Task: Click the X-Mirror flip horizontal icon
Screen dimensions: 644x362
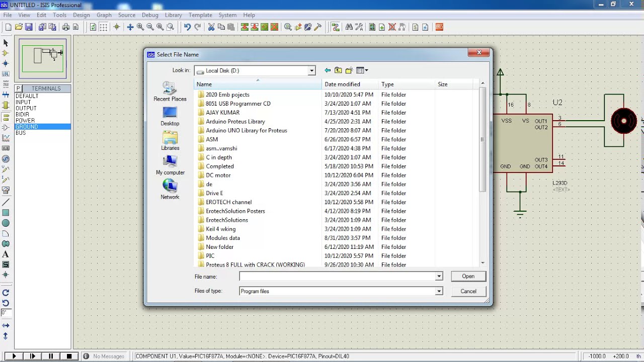Action: (x=6, y=326)
